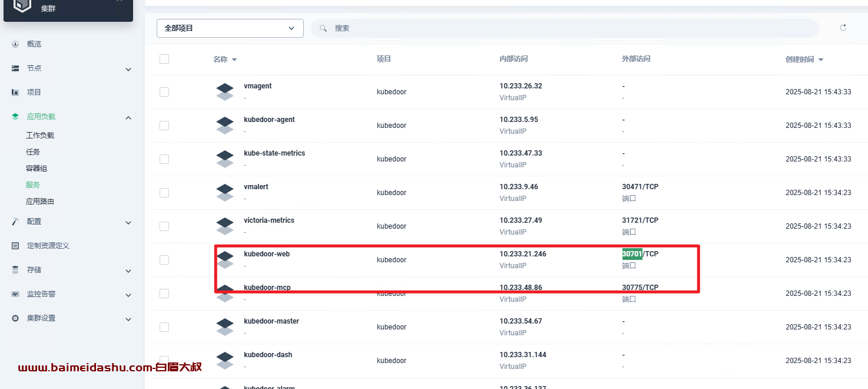Click the 10.233.21.246 internal IP
The width and height of the screenshot is (868, 389).
pyautogui.click(x=523, y=254)
